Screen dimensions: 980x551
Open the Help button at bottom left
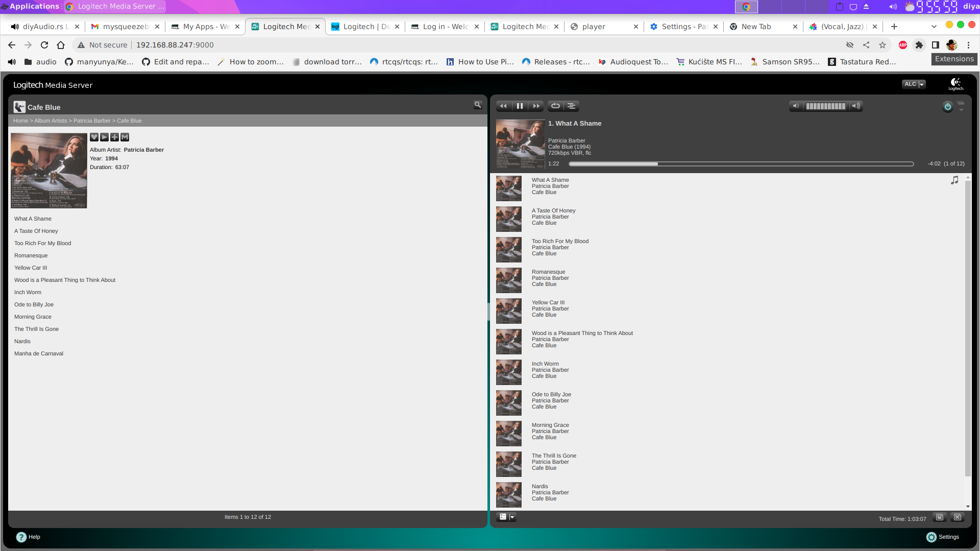pos(28,537)
